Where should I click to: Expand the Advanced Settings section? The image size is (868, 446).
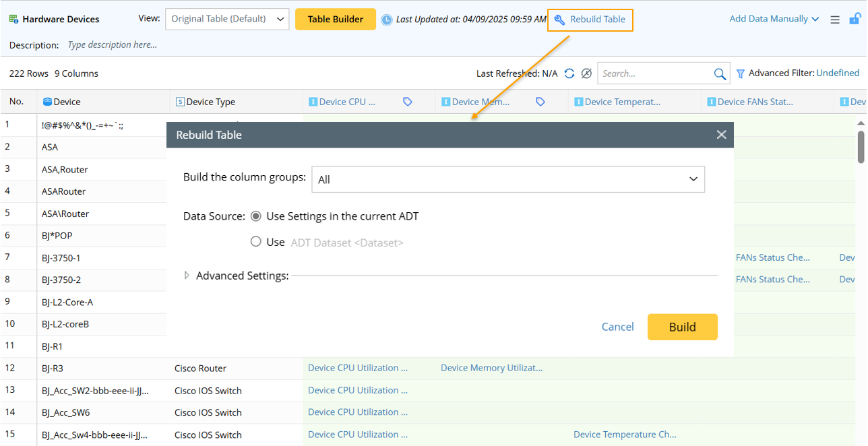187,276
